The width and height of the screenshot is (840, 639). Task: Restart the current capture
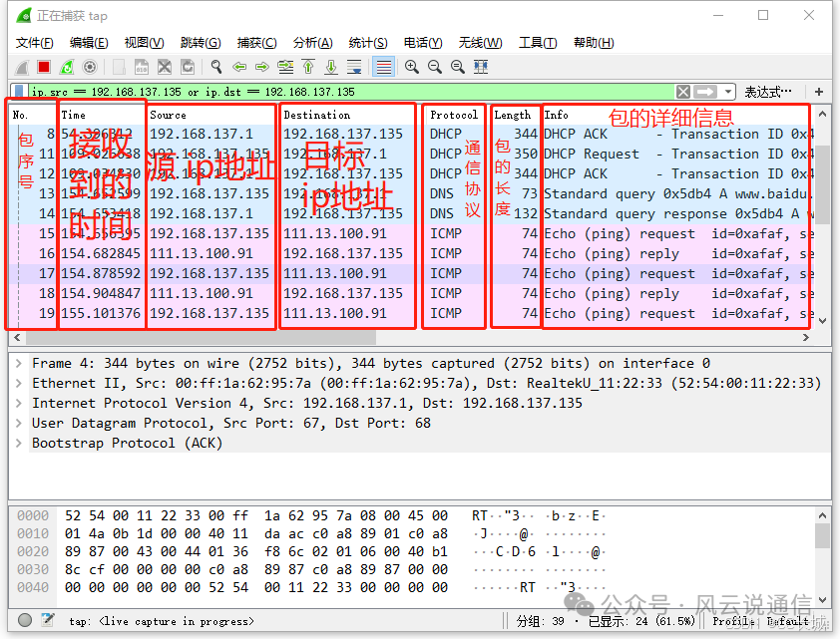tap(67, 67)
